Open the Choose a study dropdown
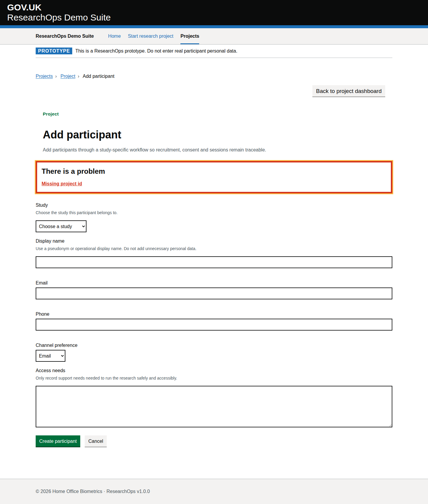Viewport: 428px width, 504px height. (61, 226)
